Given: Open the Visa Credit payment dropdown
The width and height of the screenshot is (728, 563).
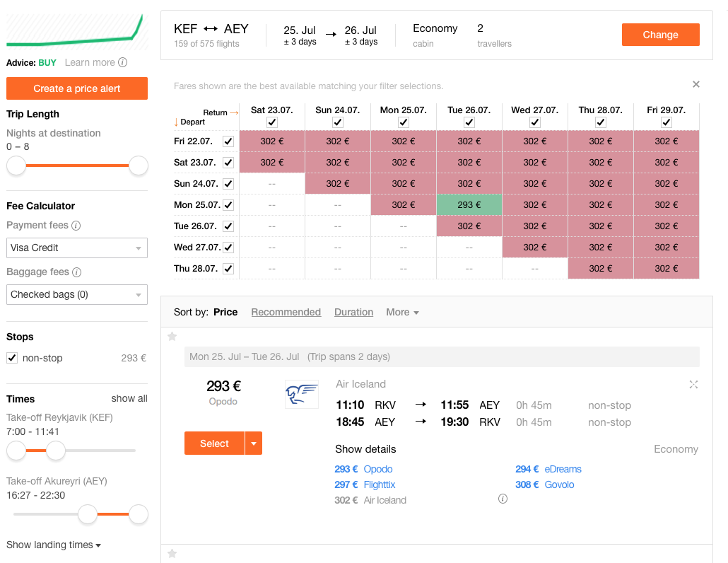Looking at the screenshot, I should [76, 248].
